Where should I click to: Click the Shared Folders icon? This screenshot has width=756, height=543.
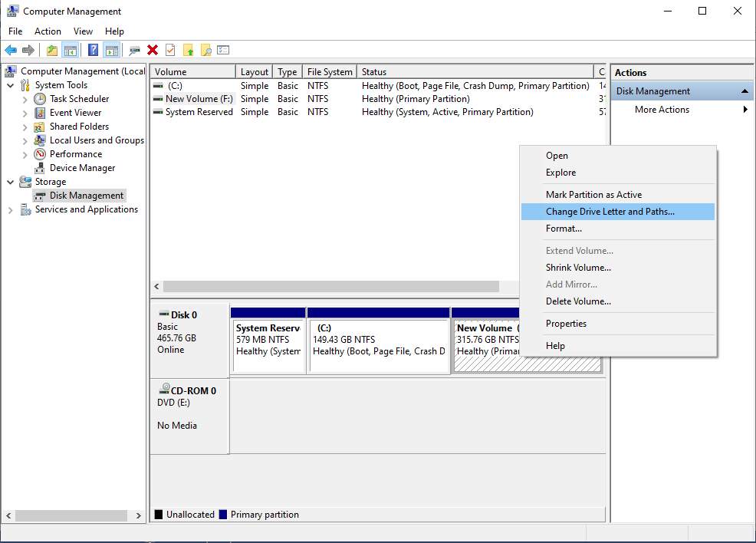click(40, 127)
